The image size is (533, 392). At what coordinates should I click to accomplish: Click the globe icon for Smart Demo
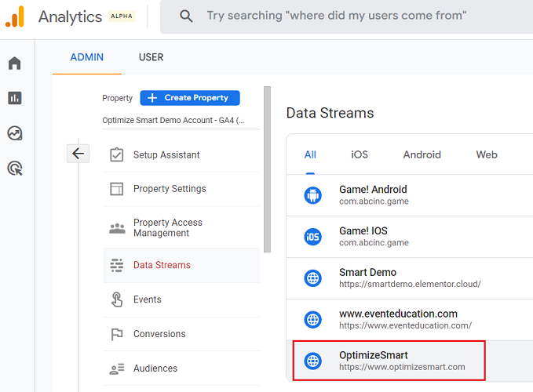click(312, 278)
